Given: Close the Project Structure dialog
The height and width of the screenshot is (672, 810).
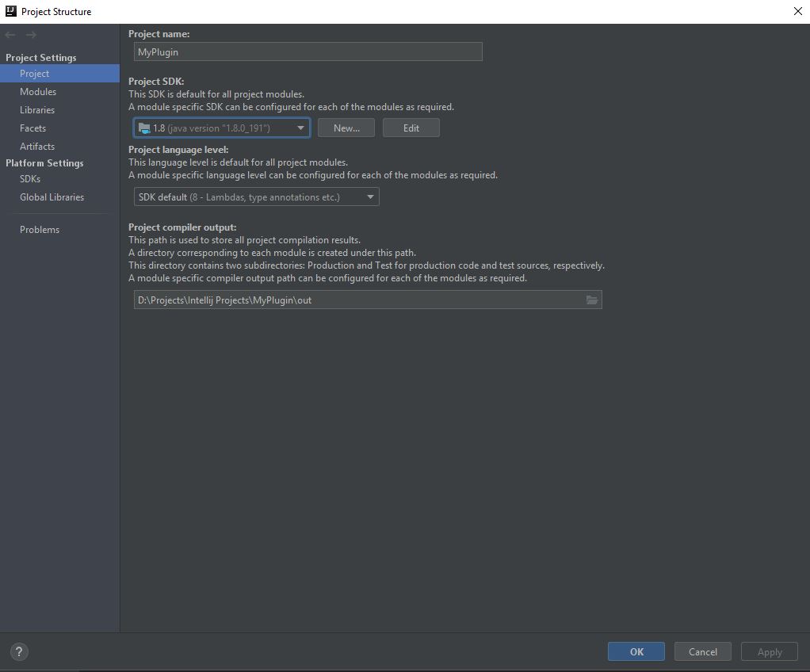Looking at the screenshot, I should (797, 11).
